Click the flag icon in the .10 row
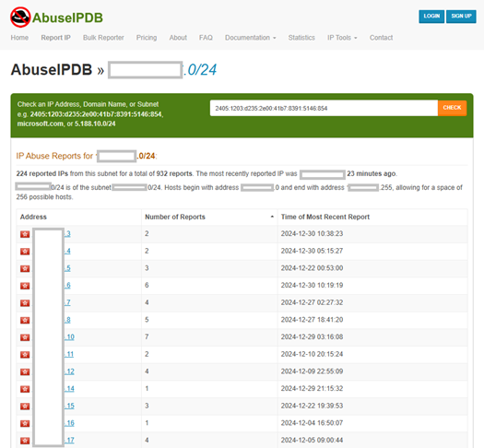This screenshot has height=448, width=484. point(25,337)
